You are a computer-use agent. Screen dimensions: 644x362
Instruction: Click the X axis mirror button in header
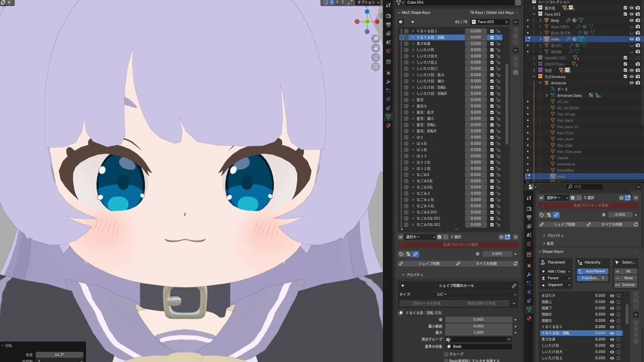[x=332, y=3]
